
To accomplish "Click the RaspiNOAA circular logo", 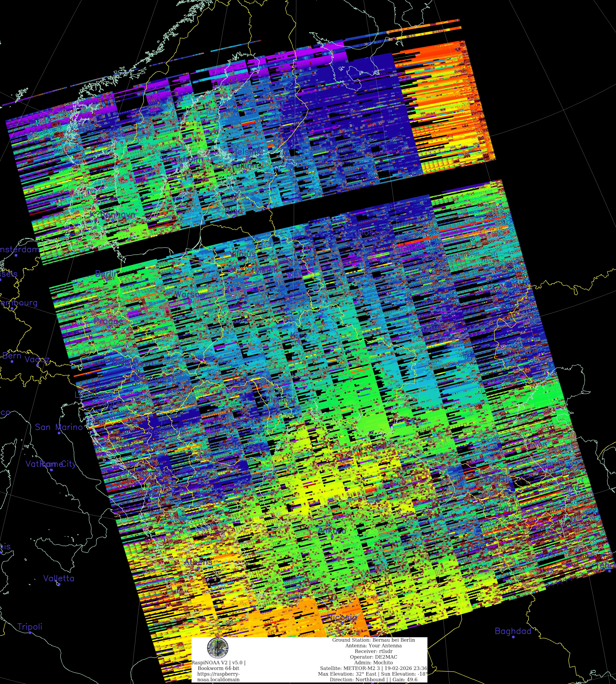I will 218,647.
